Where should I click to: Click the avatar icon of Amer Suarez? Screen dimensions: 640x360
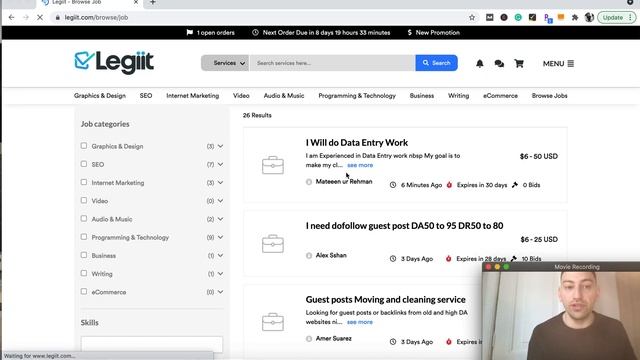[x=309, y=339]
